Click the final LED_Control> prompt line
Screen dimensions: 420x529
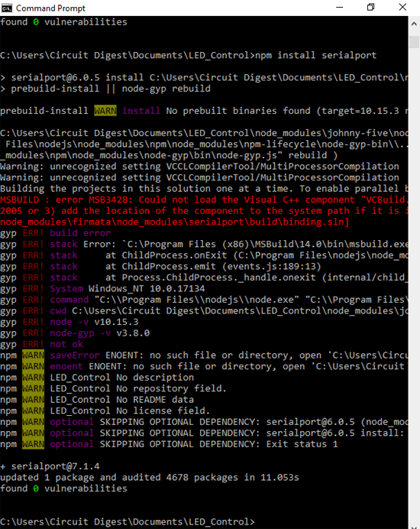pos(128,522)
